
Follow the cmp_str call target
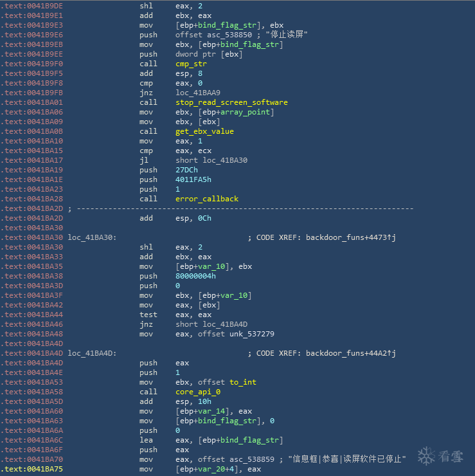click(191, 64)
